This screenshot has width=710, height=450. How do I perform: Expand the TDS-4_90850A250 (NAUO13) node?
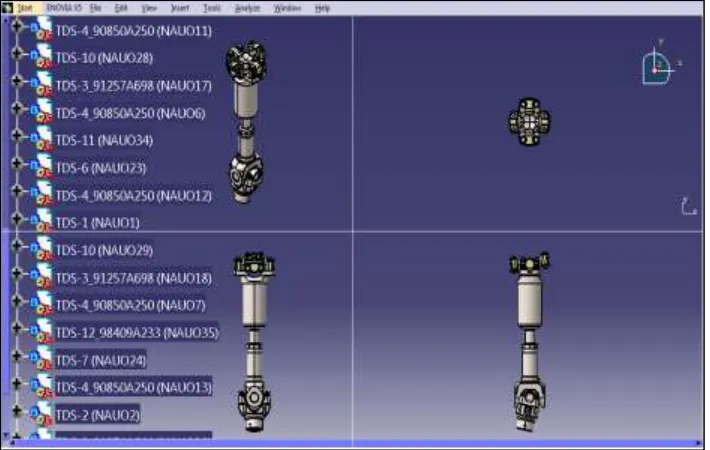coord(17,383)
